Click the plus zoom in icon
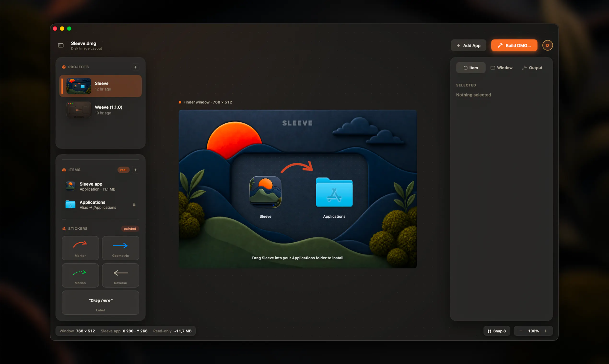The width and height of the screenshot is (609, 364). point(546,331)
